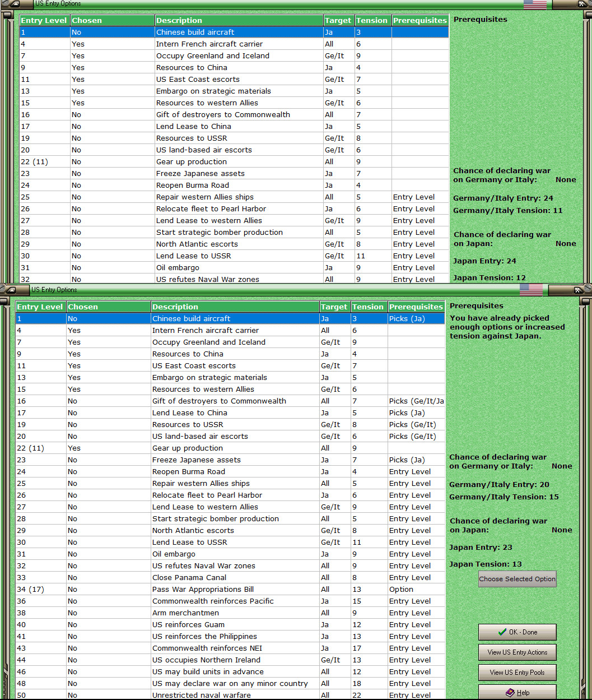
Task: Select 'Resources to USSR' in lower window
Action: pyautogui.click(x=230, y=424)
